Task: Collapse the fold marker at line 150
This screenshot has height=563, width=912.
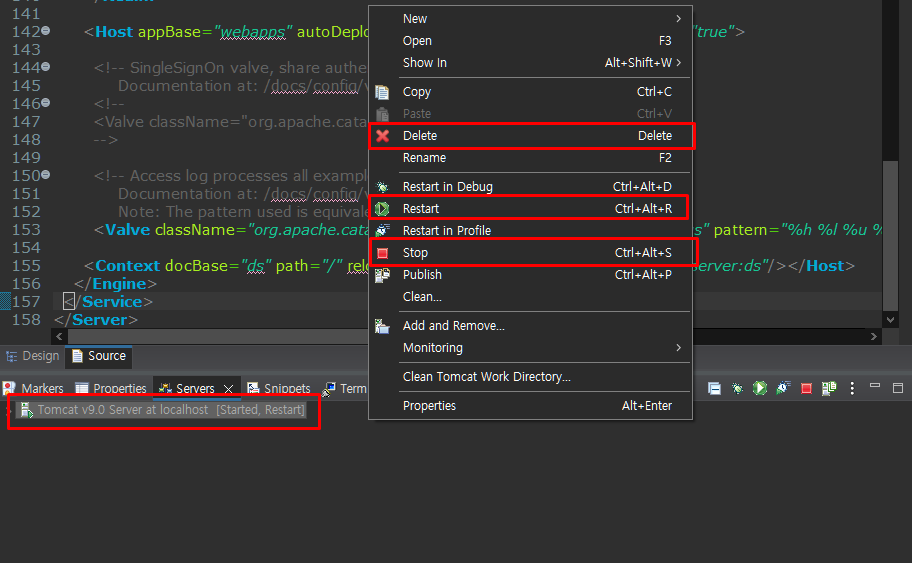Action: click(x=45, y=174)
